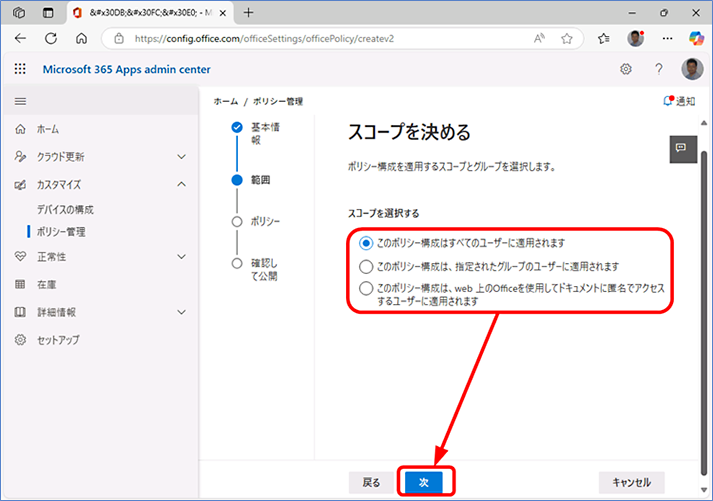Select the 確認して公開 wizard step
This screenshot has width=713, height=501.
tap(255, 269)
